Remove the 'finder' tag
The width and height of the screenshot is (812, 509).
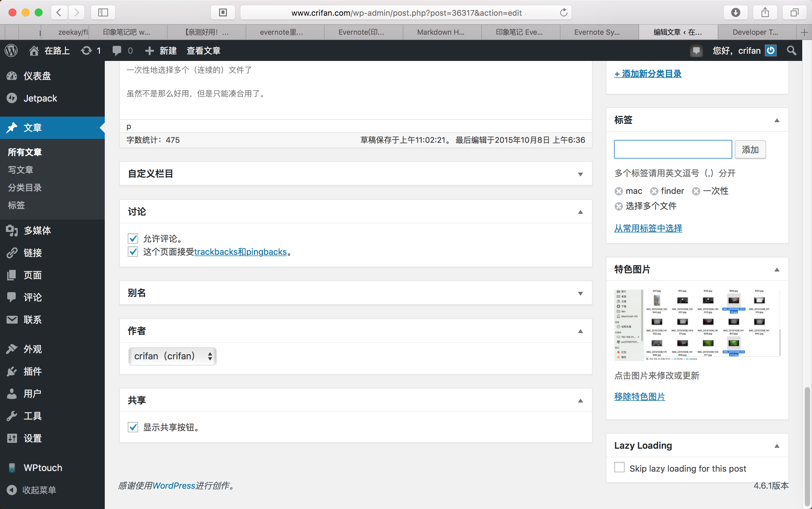654,192
